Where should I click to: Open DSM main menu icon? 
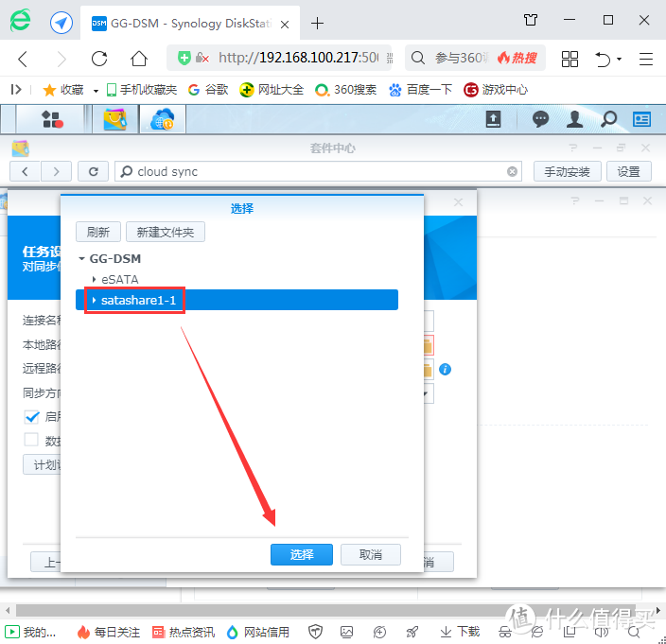pos(52,119)
